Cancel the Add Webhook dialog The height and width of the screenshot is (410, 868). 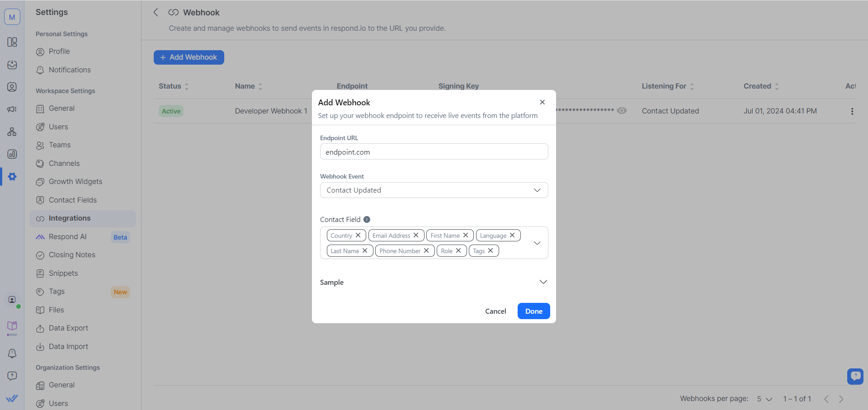click(x=495, y=311)
